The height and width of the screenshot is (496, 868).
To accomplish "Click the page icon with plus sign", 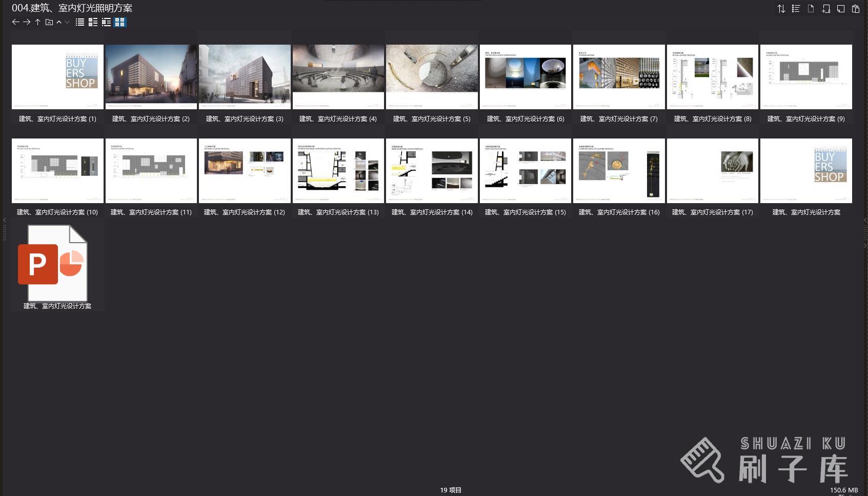I will [x=825, y=9].
